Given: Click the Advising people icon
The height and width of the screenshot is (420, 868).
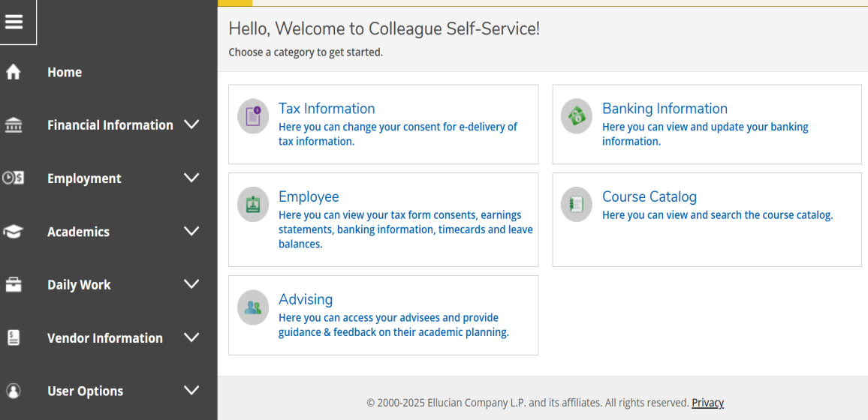Looking at the screenshot, I should pyautogui.click(x=253, y=307).
